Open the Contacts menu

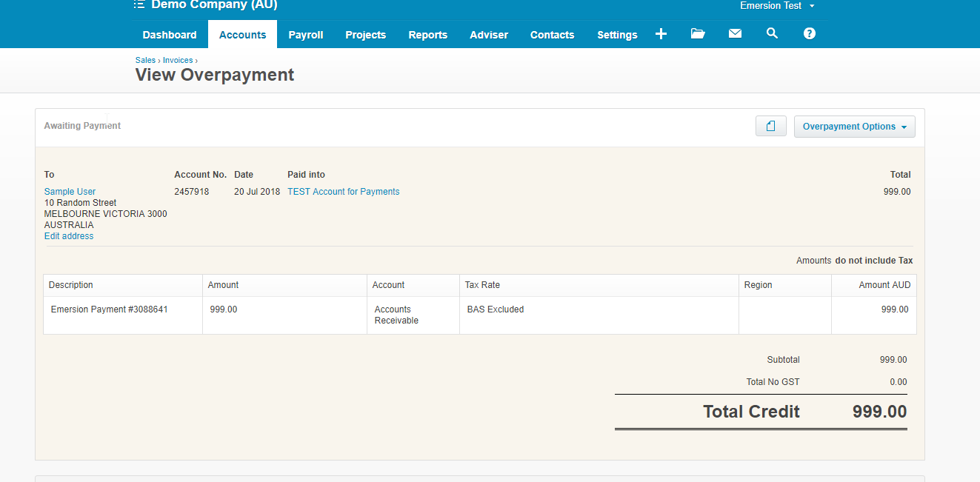[x=552, y=35]
